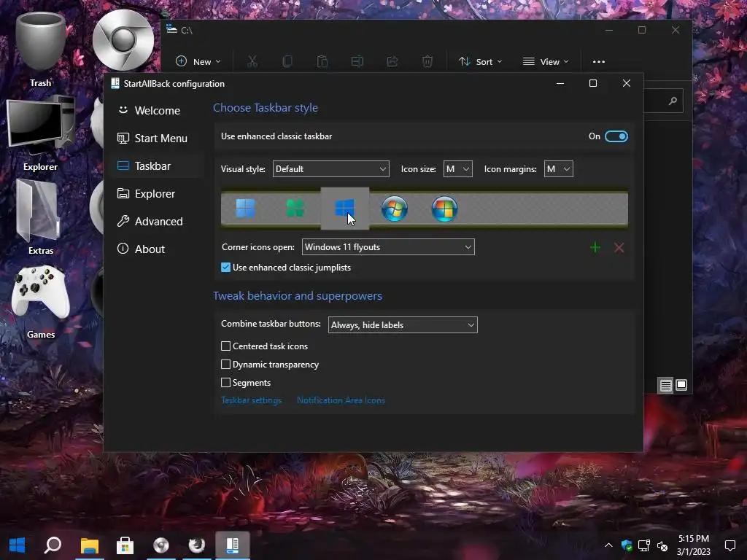Remove the start button image with red X

click(x=619, y=248)
